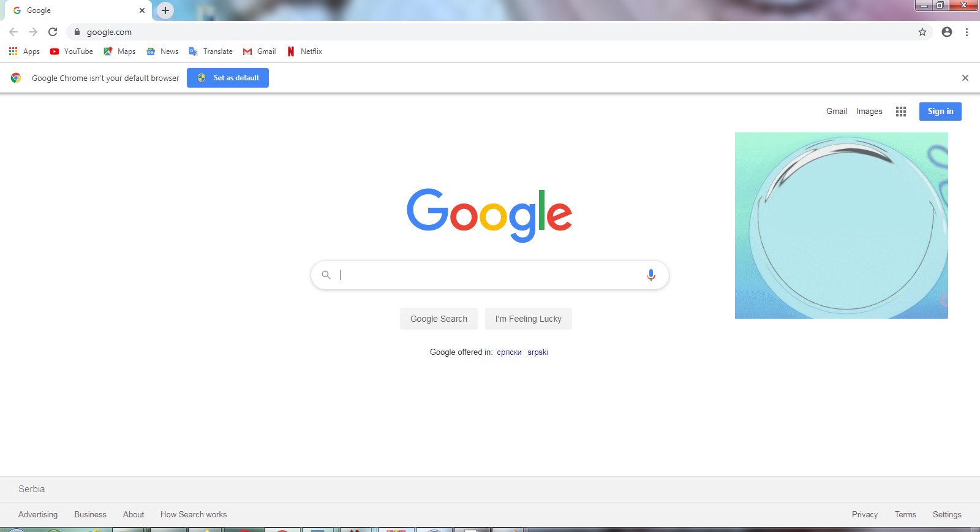Click the Privacy footer link

[865, 514]
